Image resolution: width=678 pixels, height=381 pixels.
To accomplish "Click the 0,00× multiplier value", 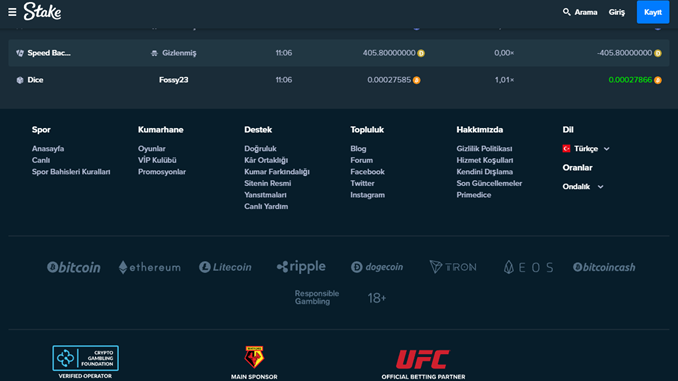I will [504, 53].
